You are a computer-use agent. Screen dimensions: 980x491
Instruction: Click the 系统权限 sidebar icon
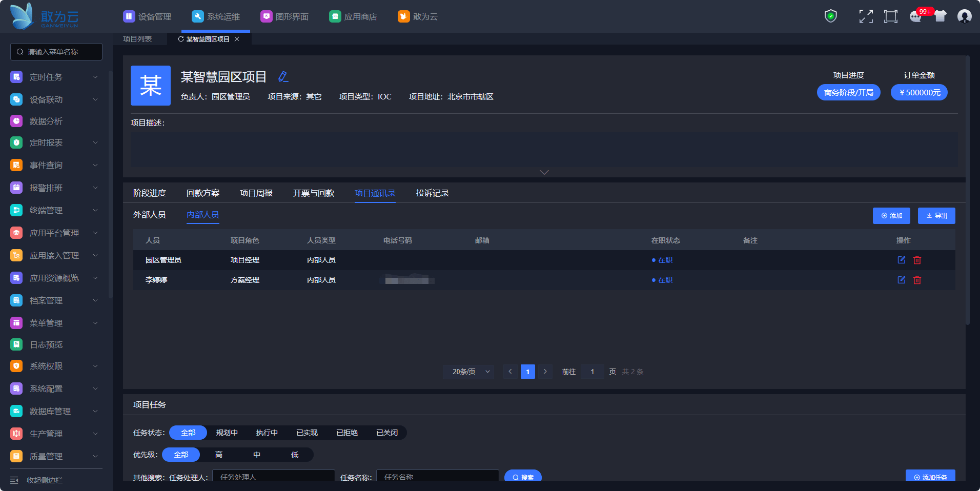pyautogui.click(x=16, y=366)
